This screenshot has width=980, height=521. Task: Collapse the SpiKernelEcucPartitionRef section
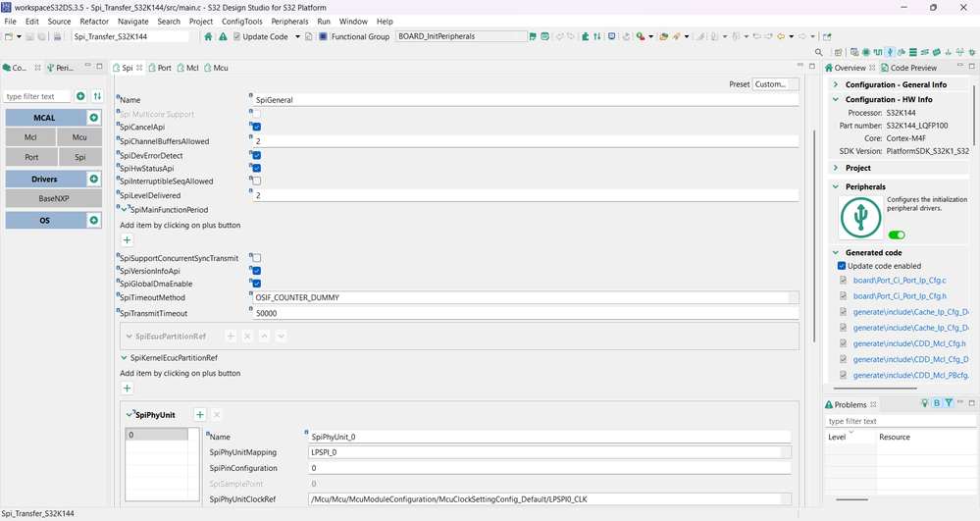point(124,358)
